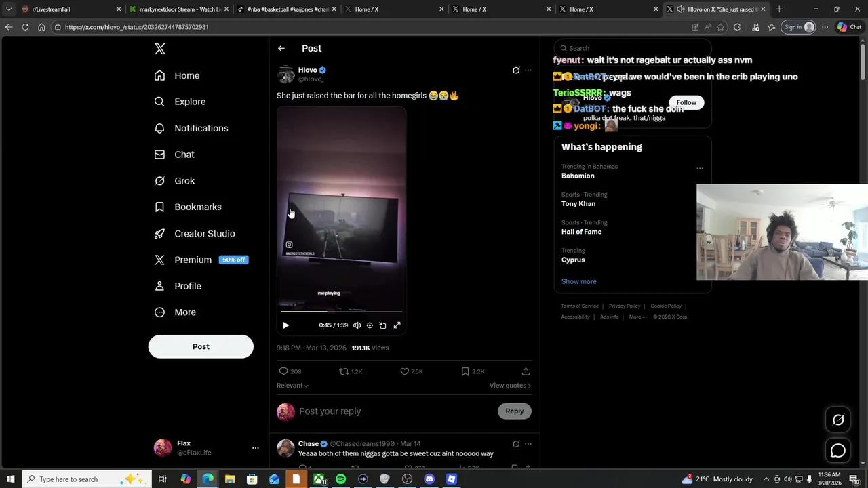
Task: Open Notifications in the sidebar
Action: 191,128
